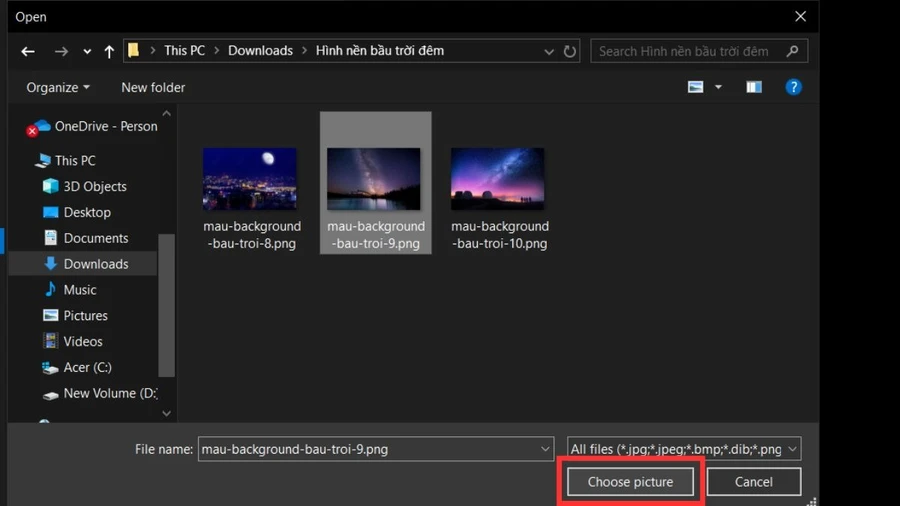Click the OneDrive cloud icon

click(x=40, y=127)
